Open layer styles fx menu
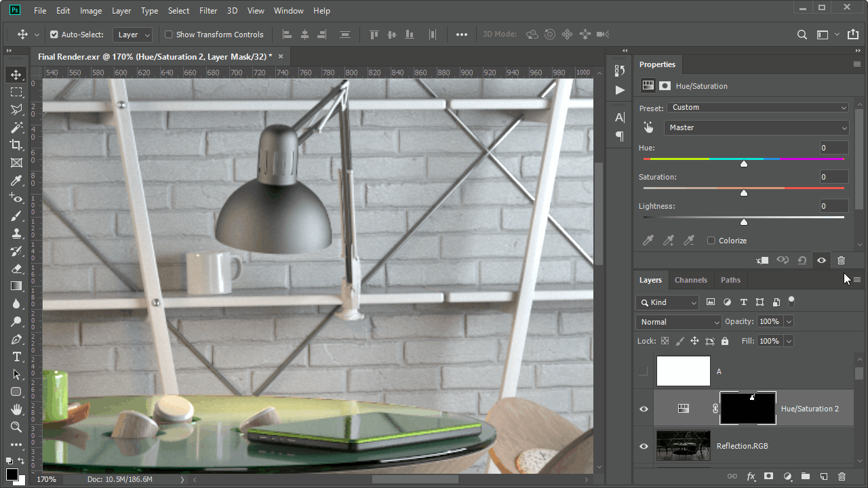The height and width of the screenshot is (488, 868). [751, 477]
